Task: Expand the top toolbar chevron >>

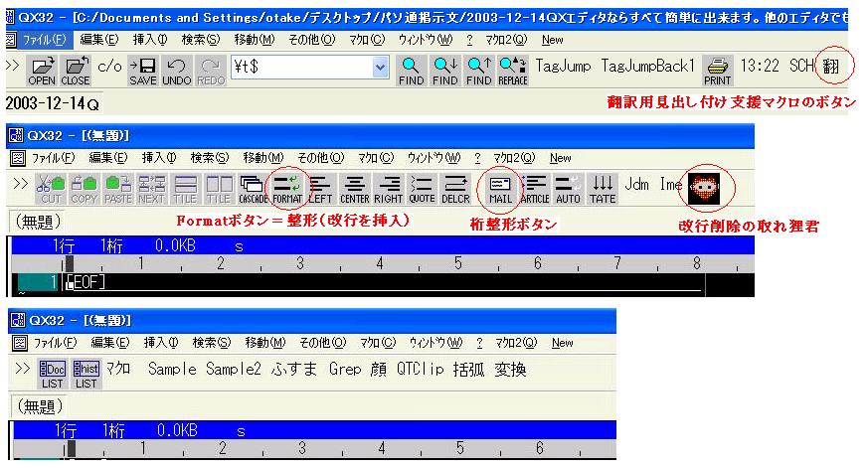Action: pyautogui.click(x=13, y=66)
